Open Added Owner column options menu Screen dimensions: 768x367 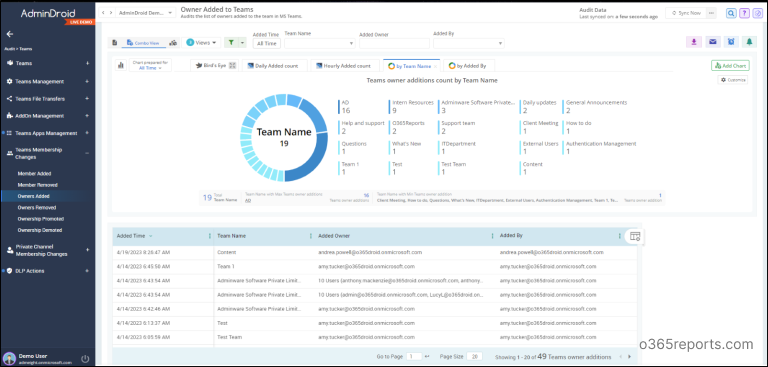point(492,236)
